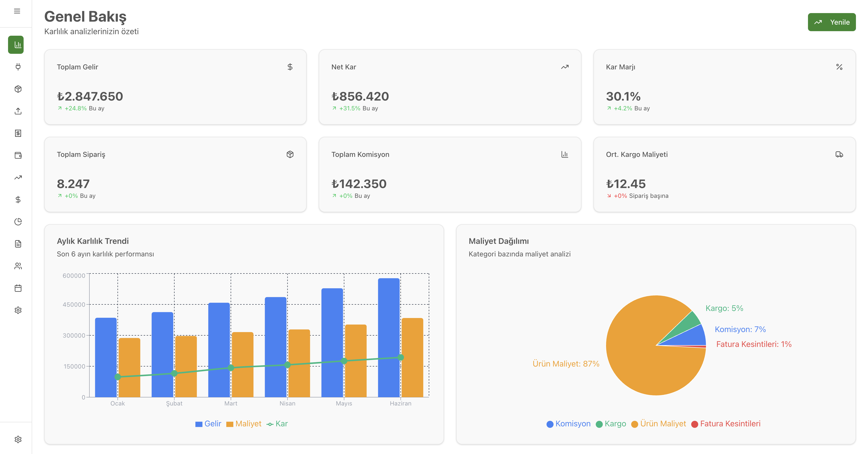The image size is (868, 454).
Task: Select the document reports icon in the sidebar
Action: pyautogui.click(x=18, y=244)
